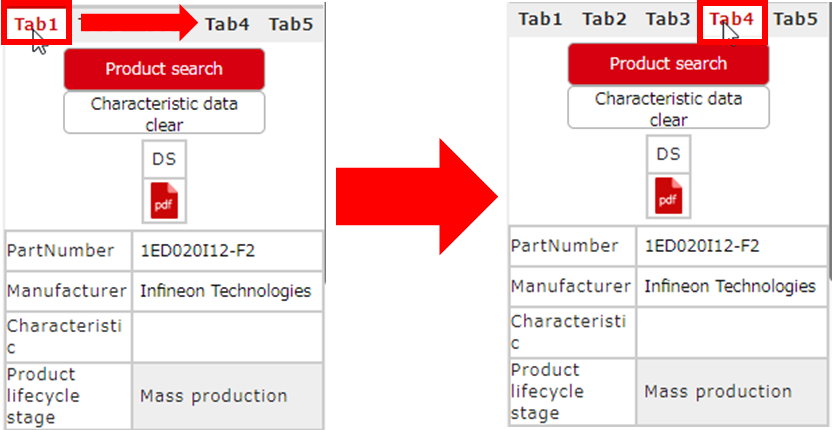Switch to Tab4 in the left panel
This screenshot has width=832, height=430.
[227, 24]
